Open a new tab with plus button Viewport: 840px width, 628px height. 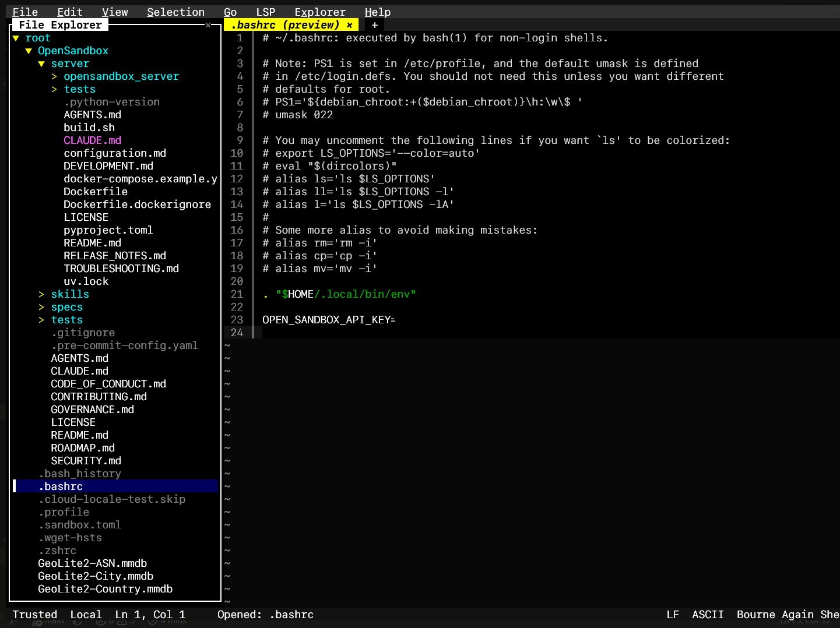[x=375, y=25]
